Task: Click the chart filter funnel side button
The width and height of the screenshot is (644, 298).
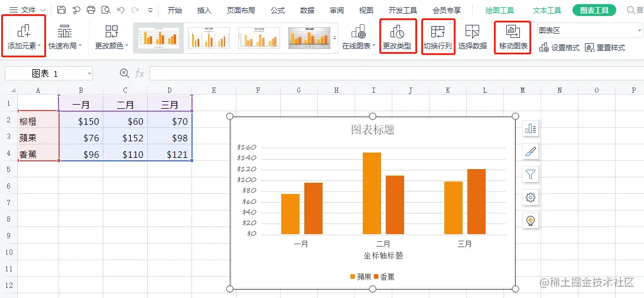Action: pos(531,174)
